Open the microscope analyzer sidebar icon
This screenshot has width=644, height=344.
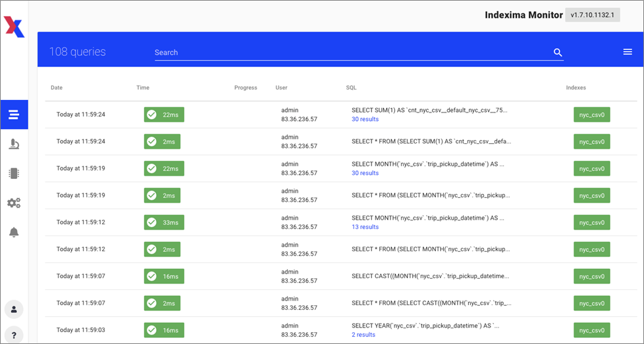tap(14, 144)
